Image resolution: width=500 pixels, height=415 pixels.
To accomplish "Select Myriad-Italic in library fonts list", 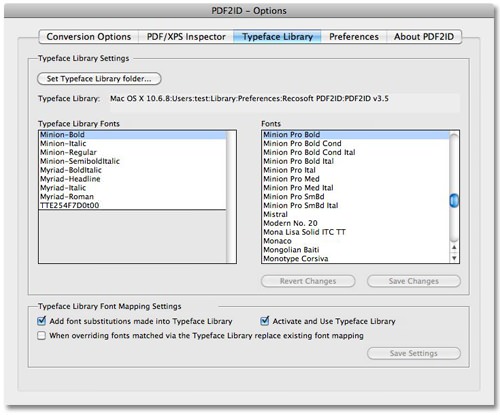I will pos(132,188).
